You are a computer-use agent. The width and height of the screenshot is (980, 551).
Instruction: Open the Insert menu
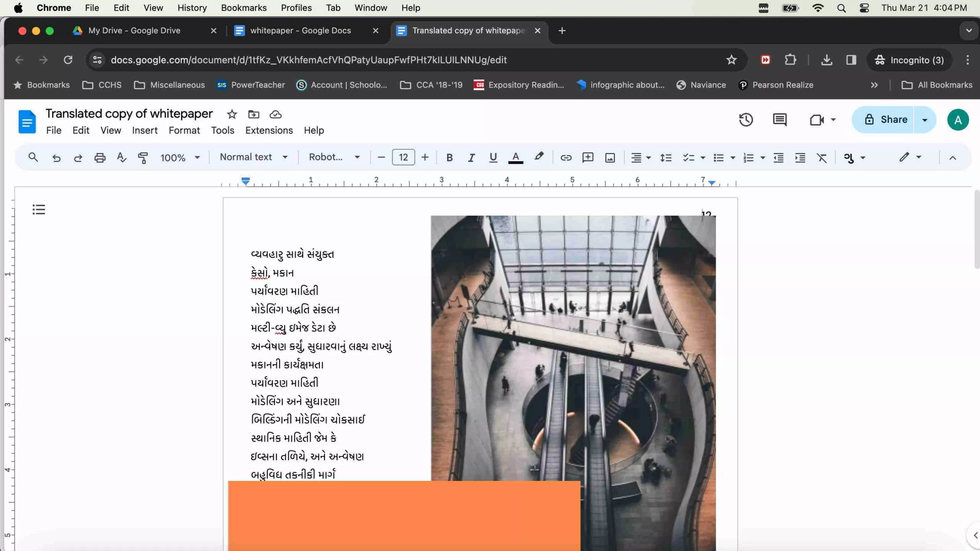pos(144,130)
